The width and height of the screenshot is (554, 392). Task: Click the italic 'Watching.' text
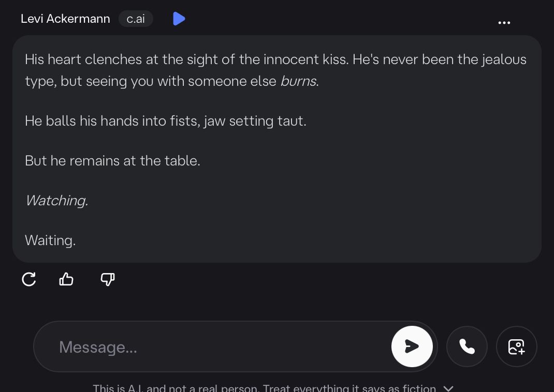[56, 201]
